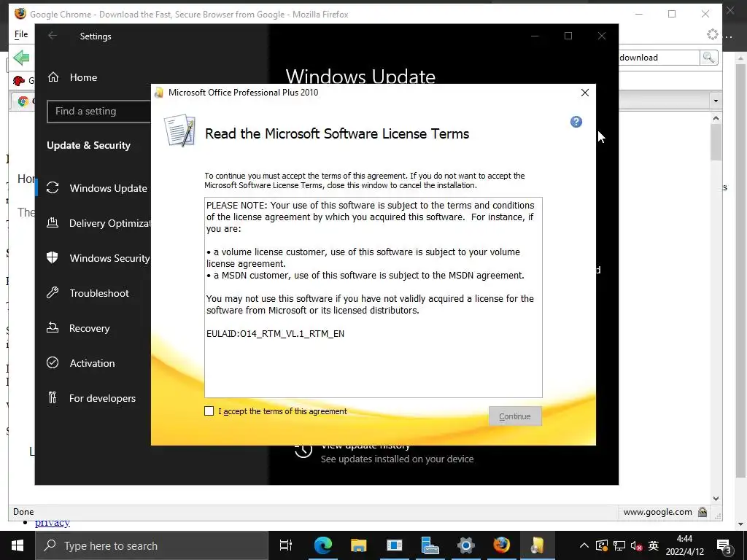747x560 pixels.
Task: Click the Windows Update sync arrows icon
Action: pos(53,188)
